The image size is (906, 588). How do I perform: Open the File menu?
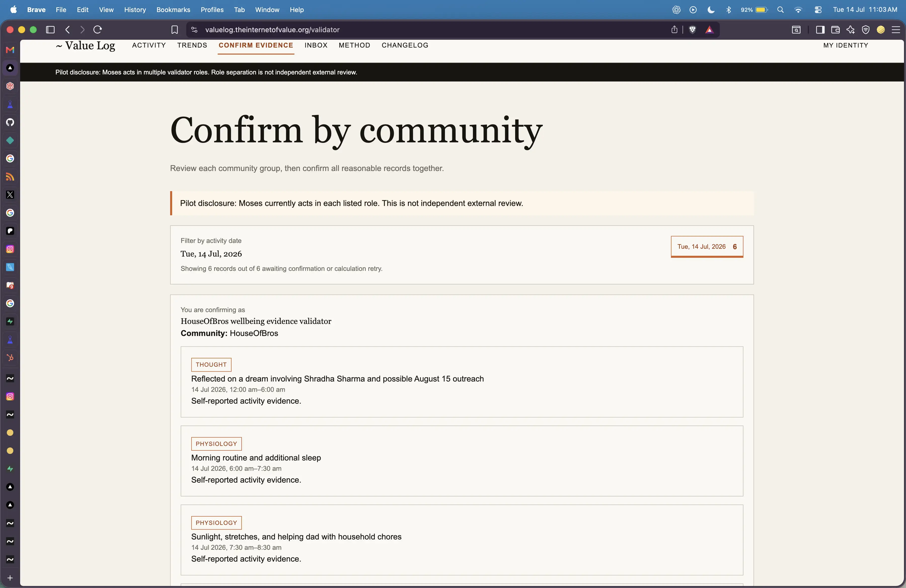pos(61,10)
